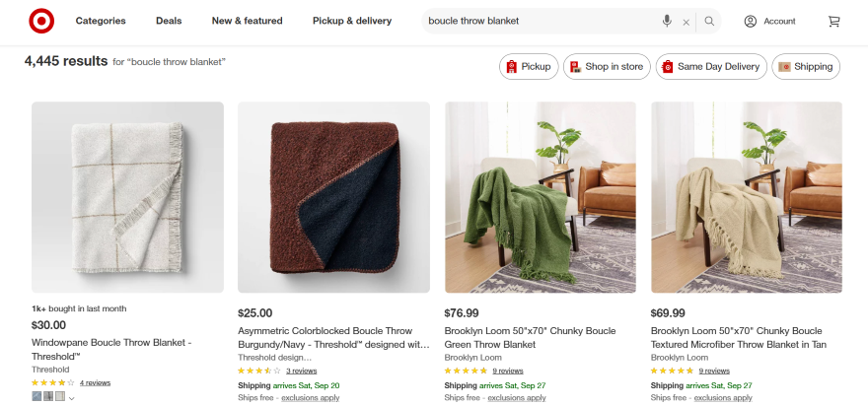
Task: Open the Deals menu
Action: coord(169,21)
